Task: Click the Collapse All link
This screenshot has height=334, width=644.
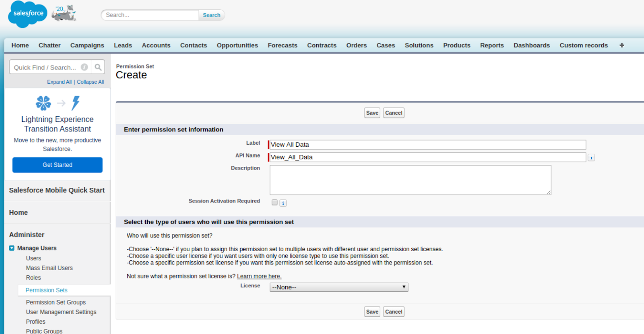Action: 91,82
